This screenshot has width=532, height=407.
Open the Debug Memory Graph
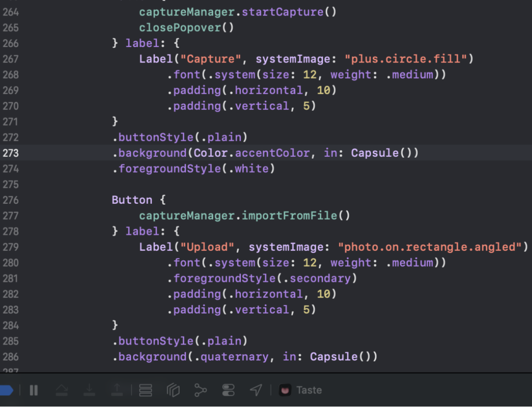(x=200, y=390)
